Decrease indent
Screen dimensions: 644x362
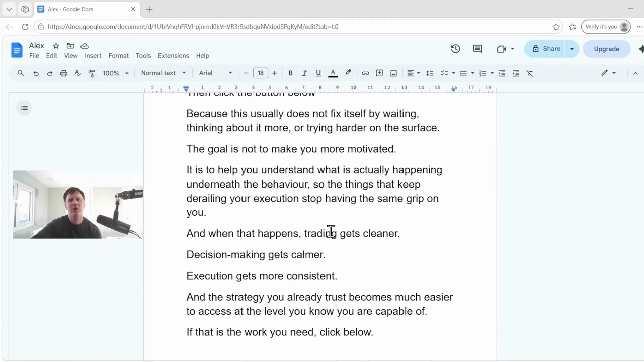tap(502, 73)
